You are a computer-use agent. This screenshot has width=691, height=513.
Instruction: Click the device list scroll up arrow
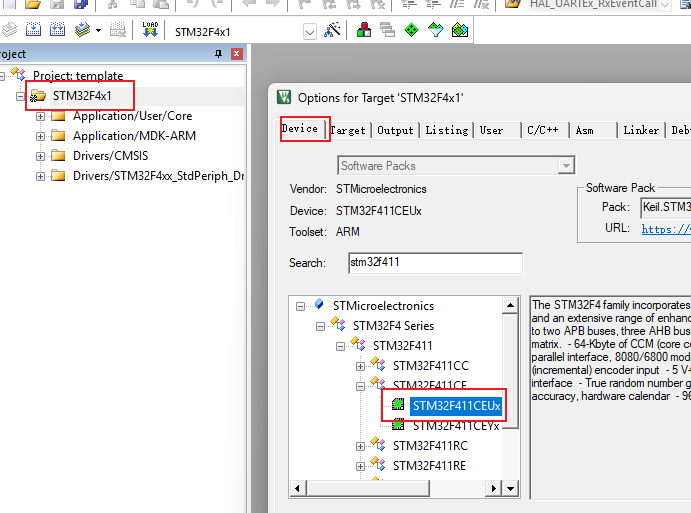(510, 305)
